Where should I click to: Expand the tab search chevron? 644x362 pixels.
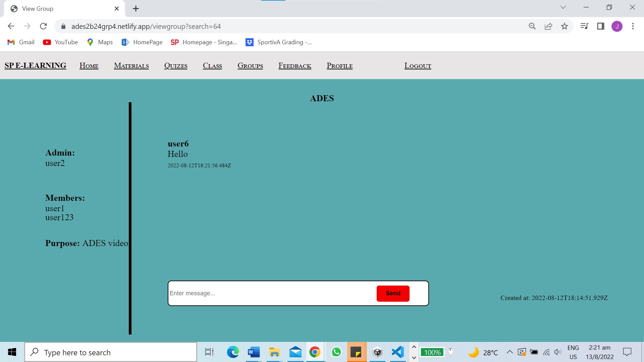[563, 7]
